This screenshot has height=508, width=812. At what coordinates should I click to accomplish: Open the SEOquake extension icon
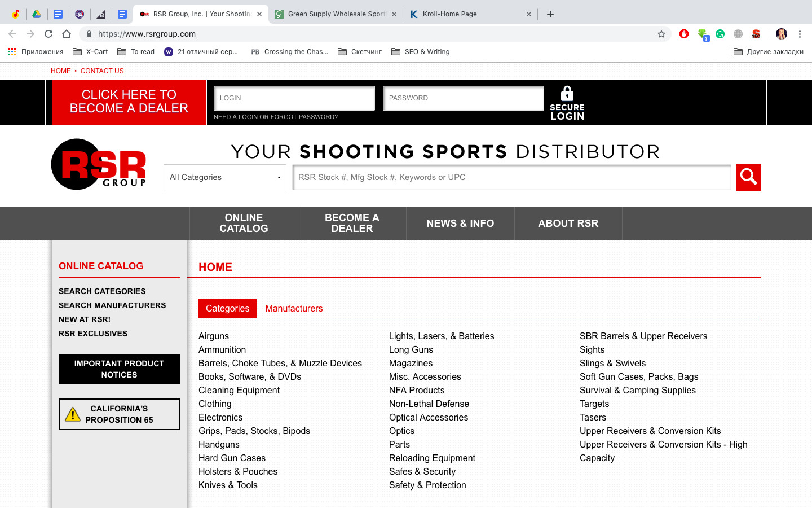[x=756, y=34]
